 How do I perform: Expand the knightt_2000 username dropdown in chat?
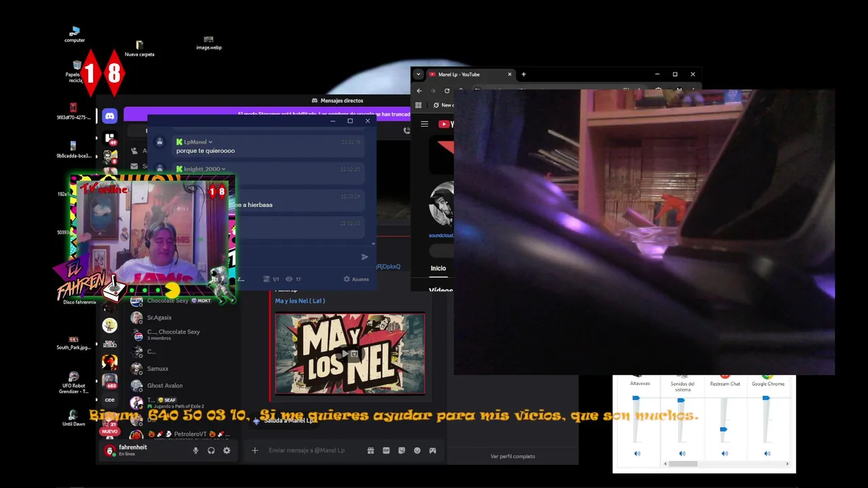(223, 169)
